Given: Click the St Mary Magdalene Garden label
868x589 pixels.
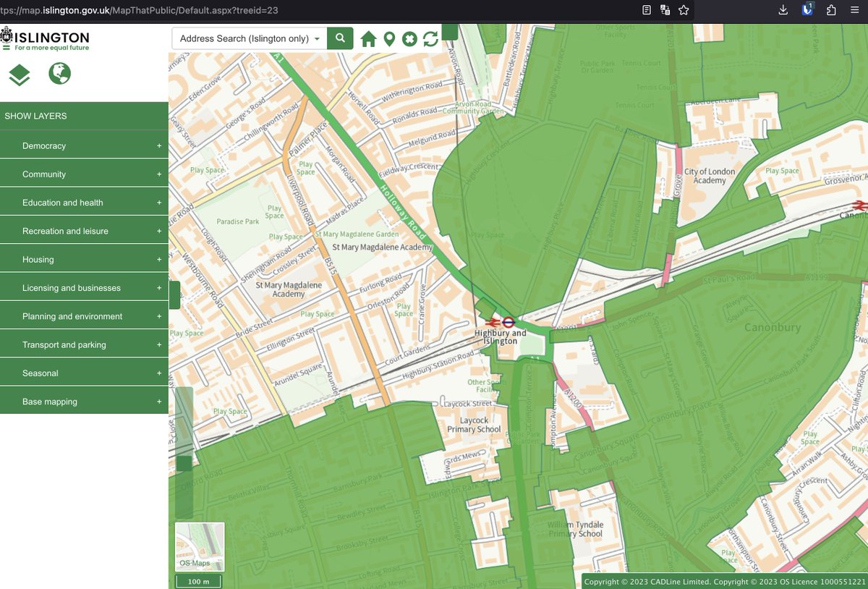Looking at the screenshot, I should pos(357,234).
